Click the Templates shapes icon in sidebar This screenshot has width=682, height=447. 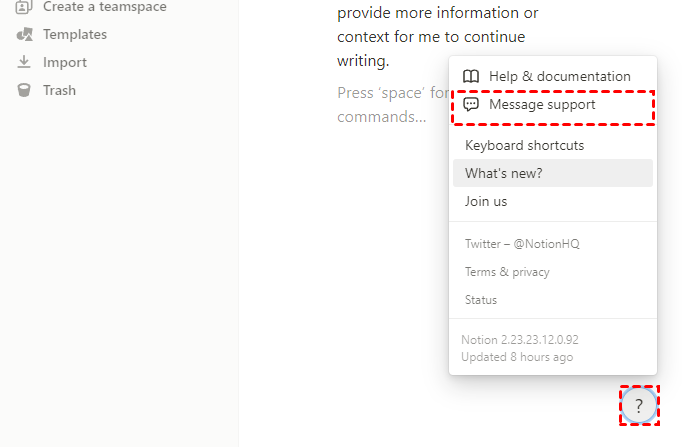pos(25,34)
